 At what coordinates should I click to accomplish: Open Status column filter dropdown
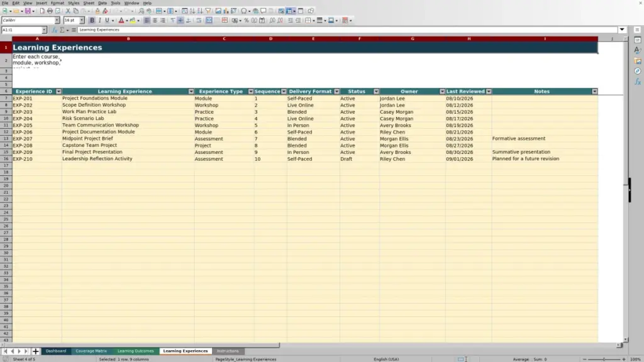click(376, 92)
